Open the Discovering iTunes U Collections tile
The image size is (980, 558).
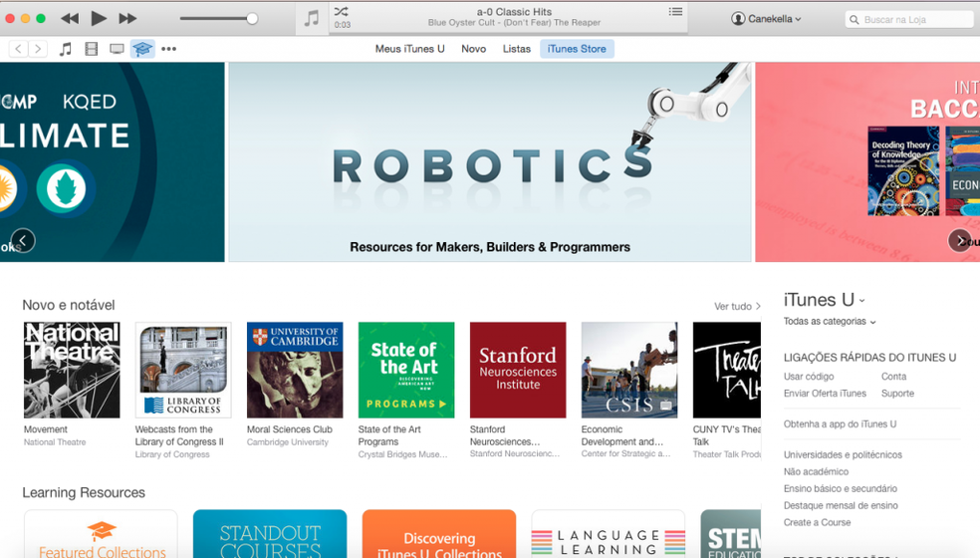(439, 534)
